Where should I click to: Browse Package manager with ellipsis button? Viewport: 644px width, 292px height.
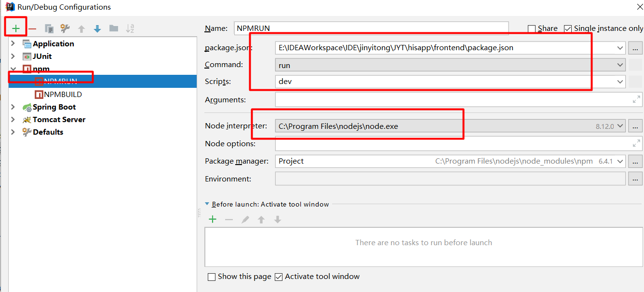coord(635,161)
